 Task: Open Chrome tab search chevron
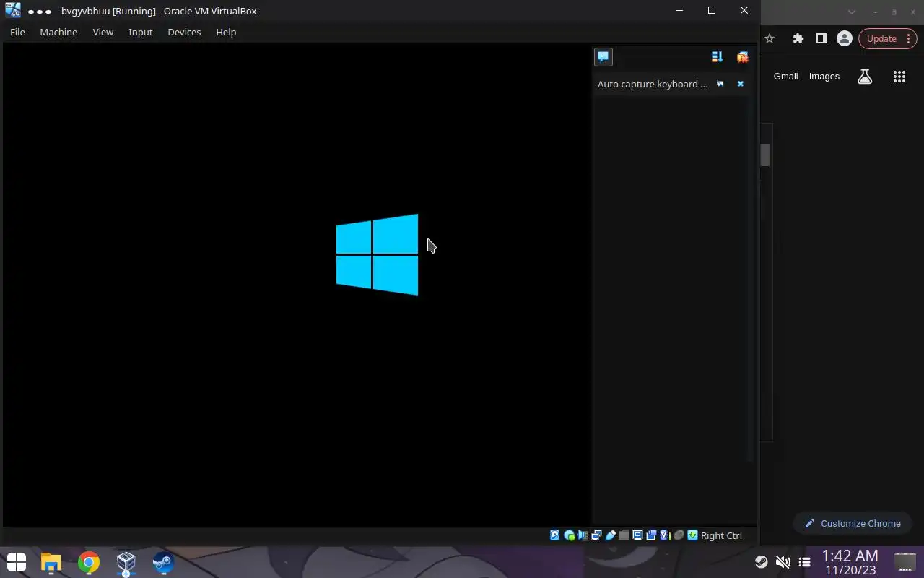(852, 12)
